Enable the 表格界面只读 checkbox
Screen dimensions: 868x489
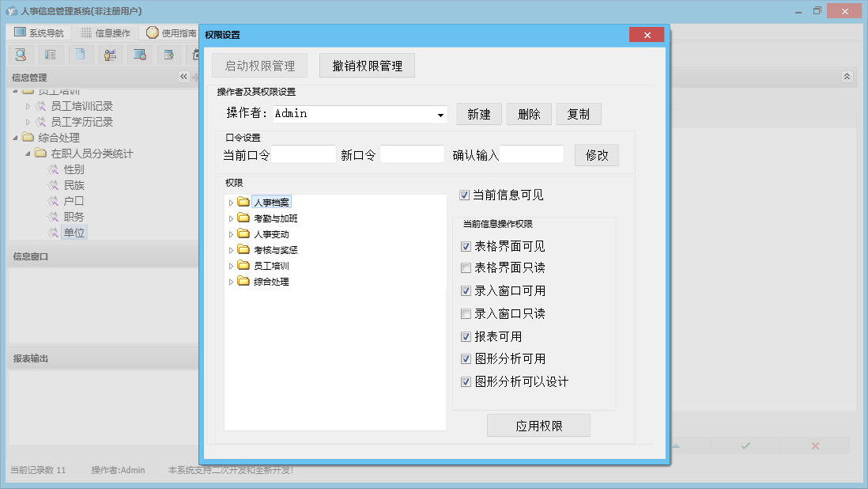[x=466, y=268]
